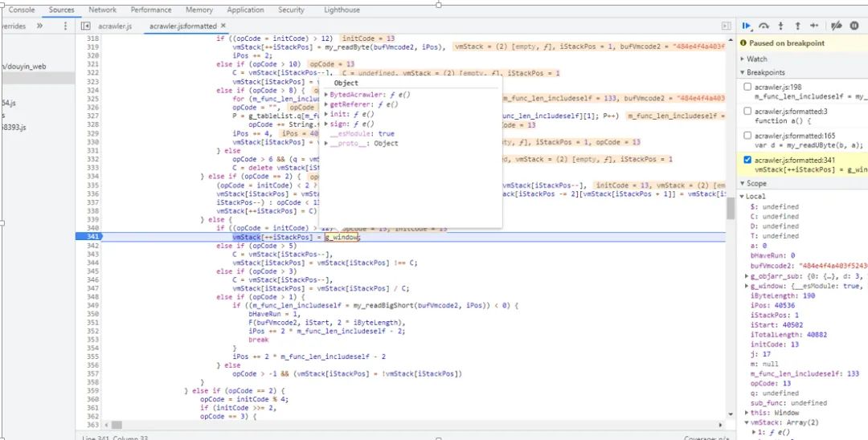Expand __proto__ in object tooltip

click(x=326, y=143)
